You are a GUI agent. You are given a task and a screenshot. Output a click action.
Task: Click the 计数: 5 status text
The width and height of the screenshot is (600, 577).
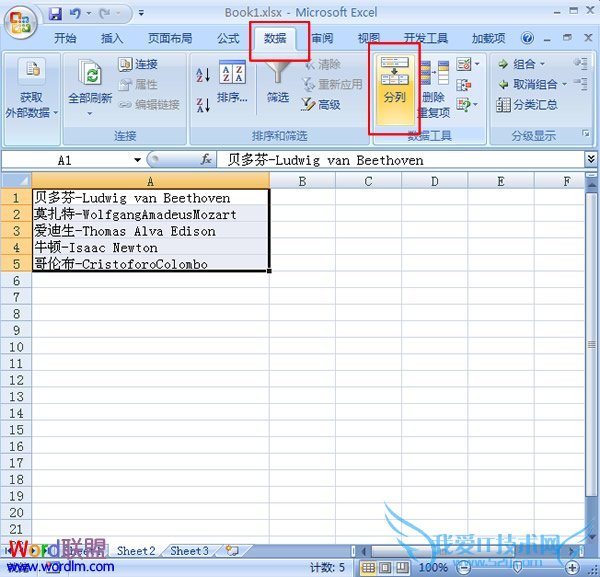327,567
